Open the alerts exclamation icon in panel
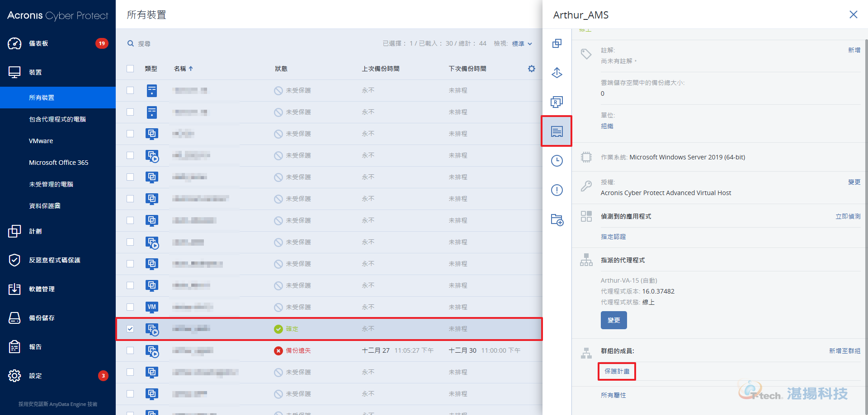 (557, 190)
